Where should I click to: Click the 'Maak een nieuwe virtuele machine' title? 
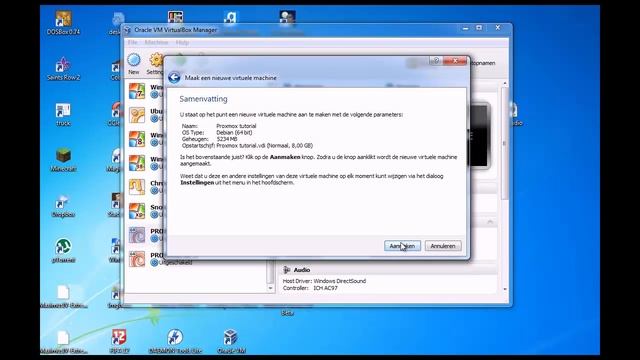click(231, 78)
